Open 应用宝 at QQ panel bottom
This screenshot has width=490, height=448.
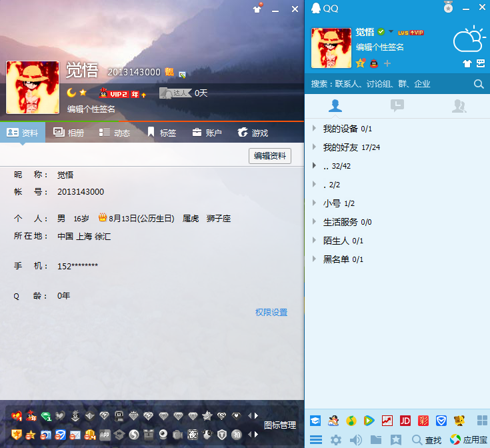[x=469, y=440]
